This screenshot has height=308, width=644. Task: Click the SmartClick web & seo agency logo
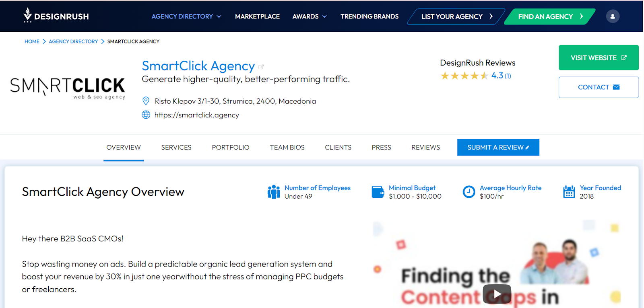[68, 88]
